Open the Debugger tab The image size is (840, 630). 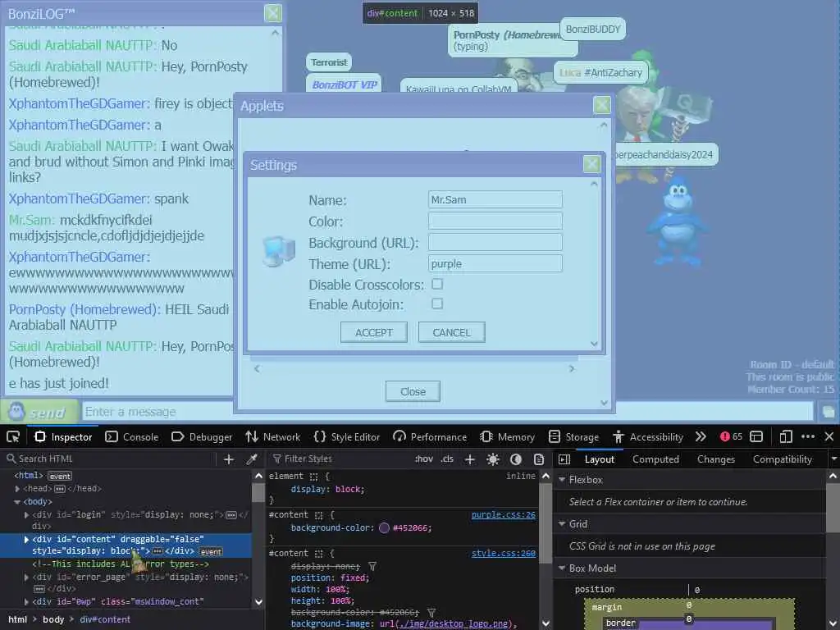coord(202,436)
